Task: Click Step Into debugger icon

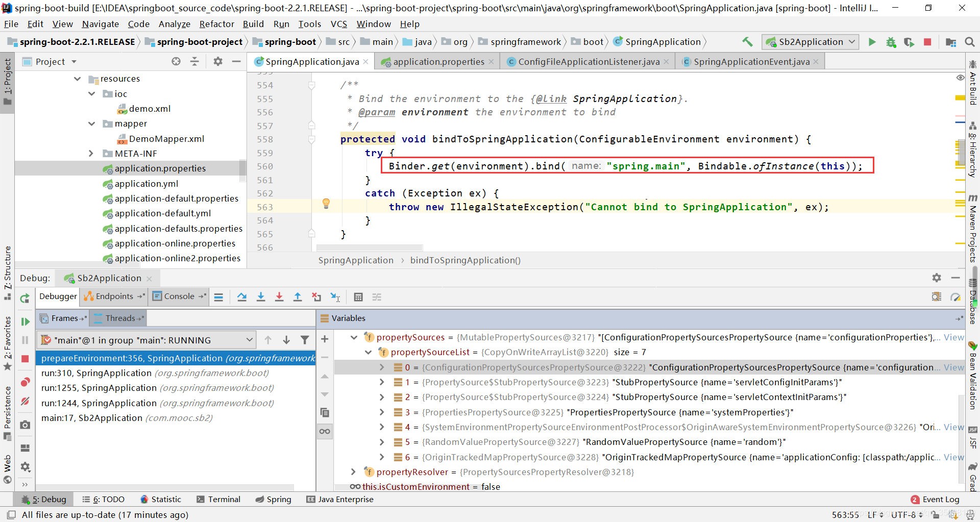Action: (261, 297)
